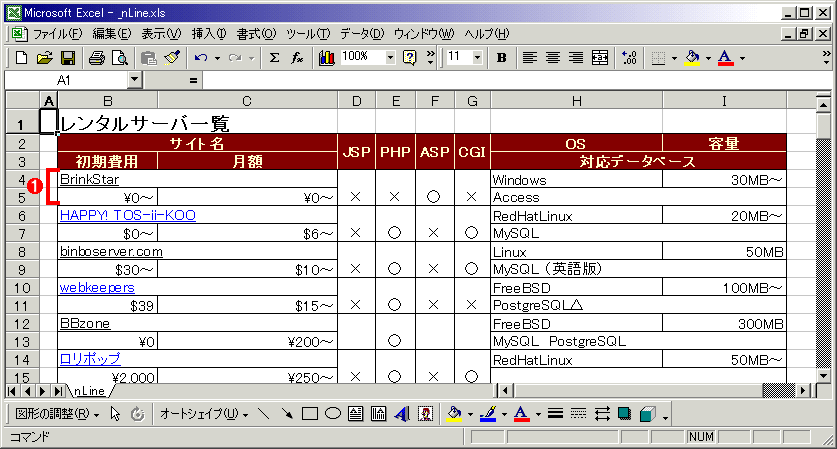Click the BBzone cell link
Image resolution: width=837 pixels, height=449 pixels.
(x=85, y=324)
